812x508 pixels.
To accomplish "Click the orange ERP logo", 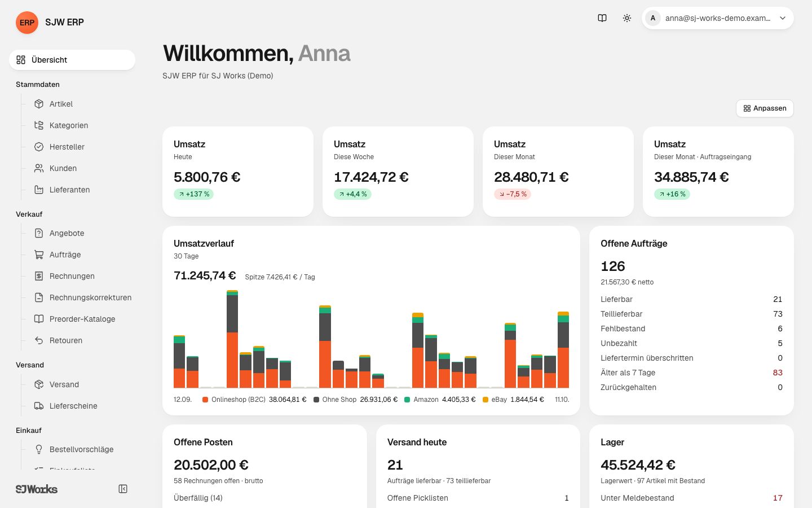I will pos(27,23).
